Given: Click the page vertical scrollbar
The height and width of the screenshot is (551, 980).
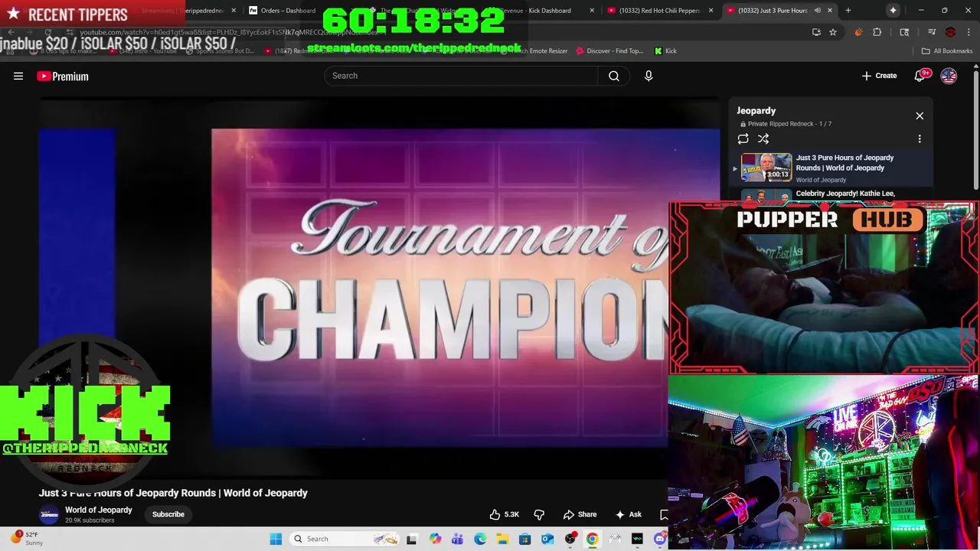Looking at the screenshot, I should coord(975,130).
